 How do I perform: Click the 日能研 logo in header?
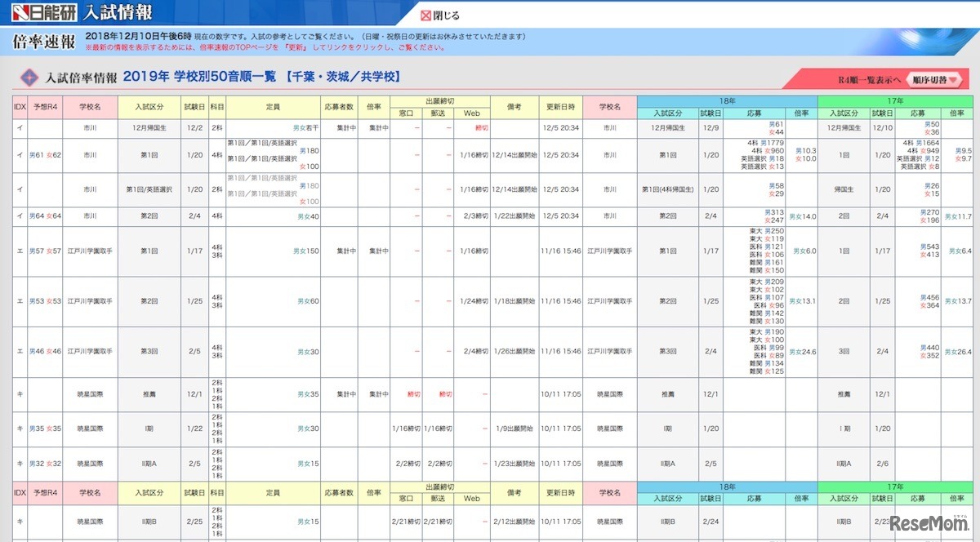pos(41,13)
